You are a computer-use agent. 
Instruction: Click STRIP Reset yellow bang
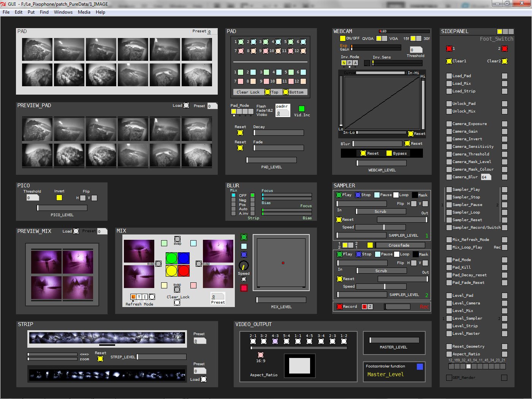pyautogui.click(x=100, y=359)
